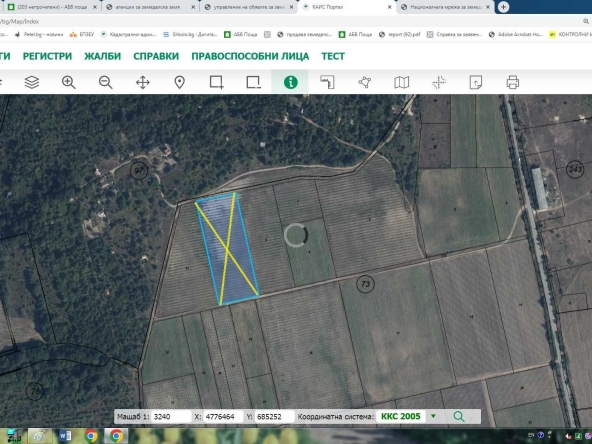Click the map label 97
The image size is (592, 444).
coord(139,170)
